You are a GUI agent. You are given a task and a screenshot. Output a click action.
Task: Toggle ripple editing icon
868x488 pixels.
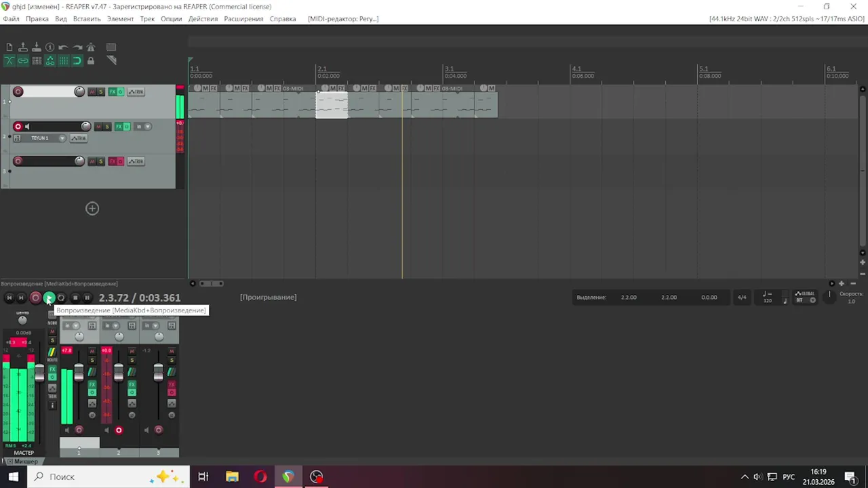click(x=37, y=60)
